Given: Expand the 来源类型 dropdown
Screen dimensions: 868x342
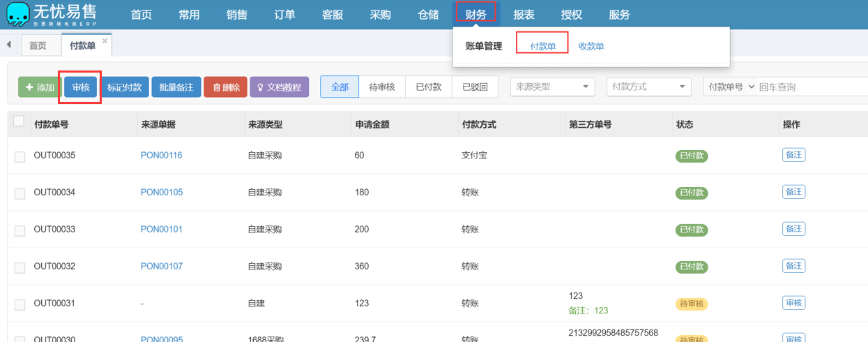Looking at the screenshot, I should click(x=553, y=87).
